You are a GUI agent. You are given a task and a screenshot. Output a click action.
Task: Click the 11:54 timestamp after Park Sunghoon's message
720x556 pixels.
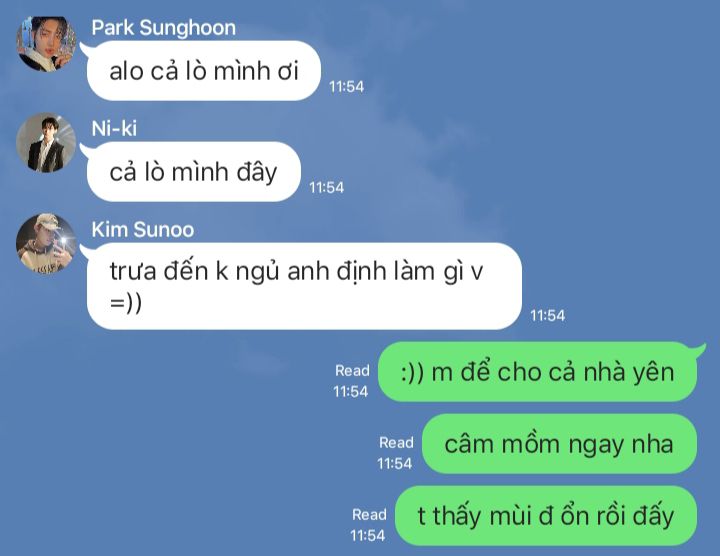click(347, 86)
